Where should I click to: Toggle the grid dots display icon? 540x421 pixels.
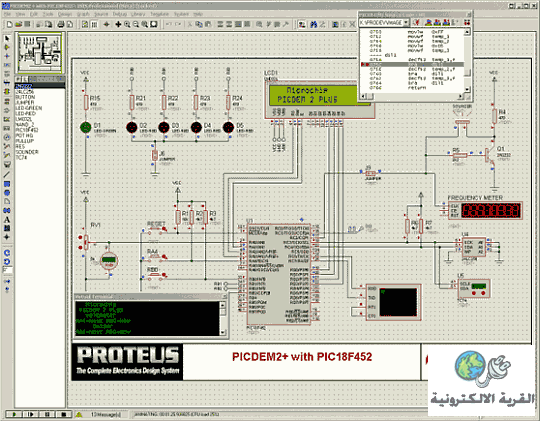(94, 24)
